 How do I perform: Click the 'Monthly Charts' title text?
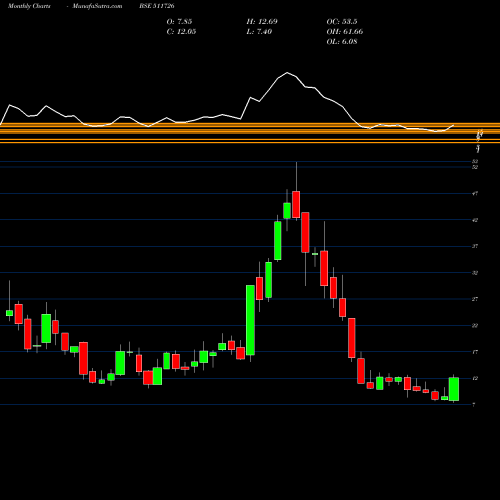coord(29,6)
